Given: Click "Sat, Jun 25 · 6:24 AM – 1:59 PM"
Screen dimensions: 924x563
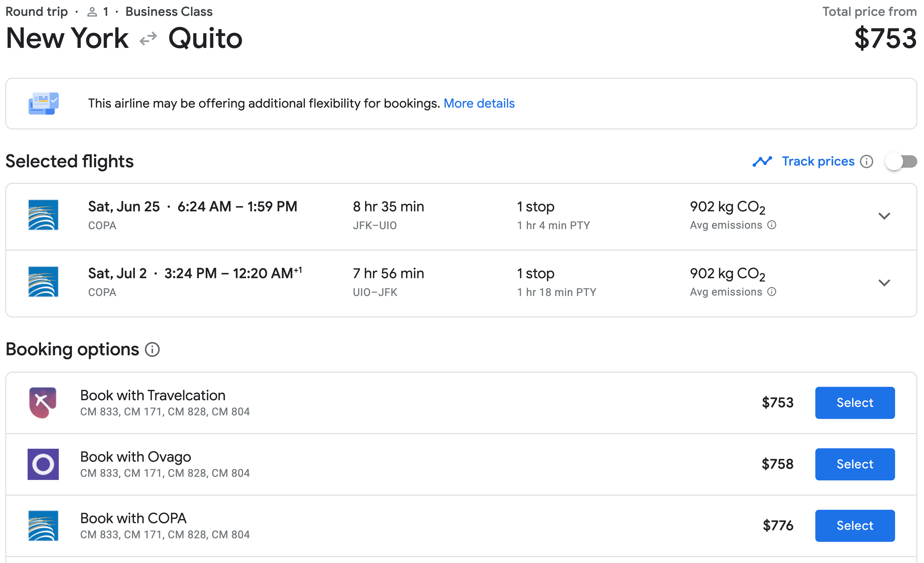Looking at the screenshot, I should 192,207.
